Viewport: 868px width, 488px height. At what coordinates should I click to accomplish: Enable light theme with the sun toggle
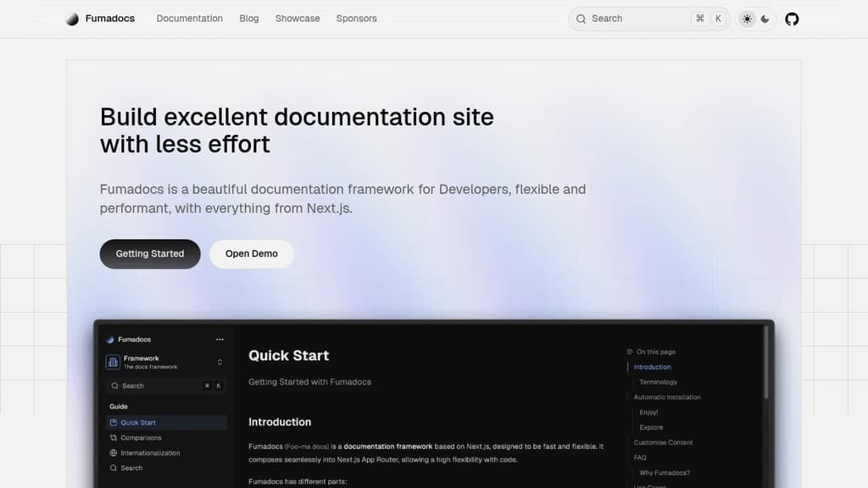[x=747, y=18]
